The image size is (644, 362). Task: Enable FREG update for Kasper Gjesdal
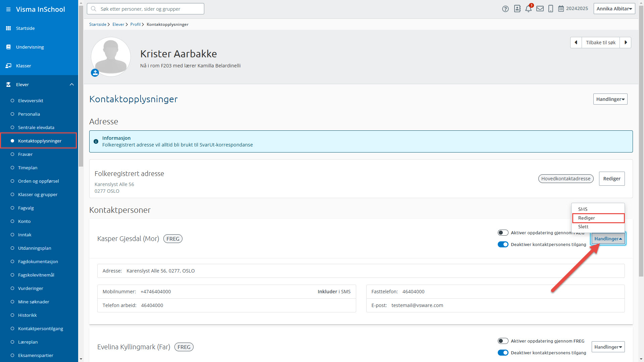[x=503, y=233]
